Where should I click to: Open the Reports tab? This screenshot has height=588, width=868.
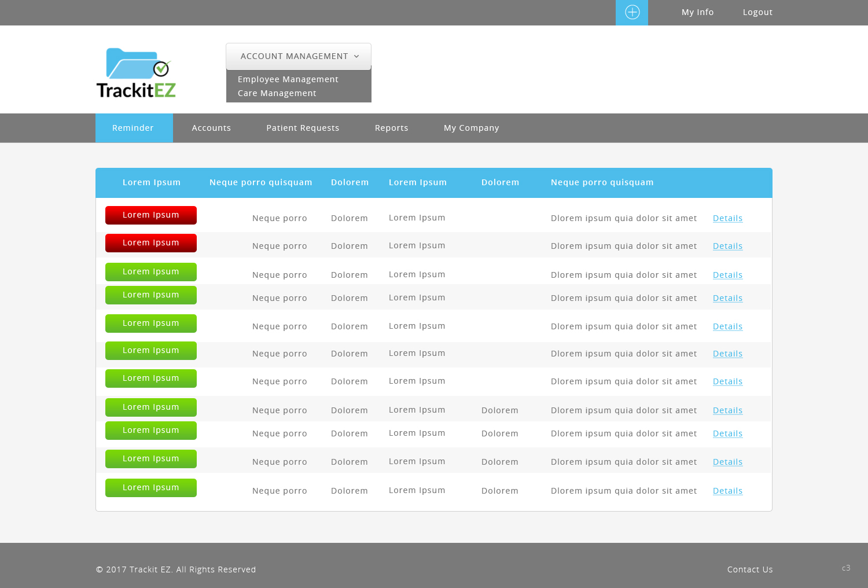[x=391, y=128]
